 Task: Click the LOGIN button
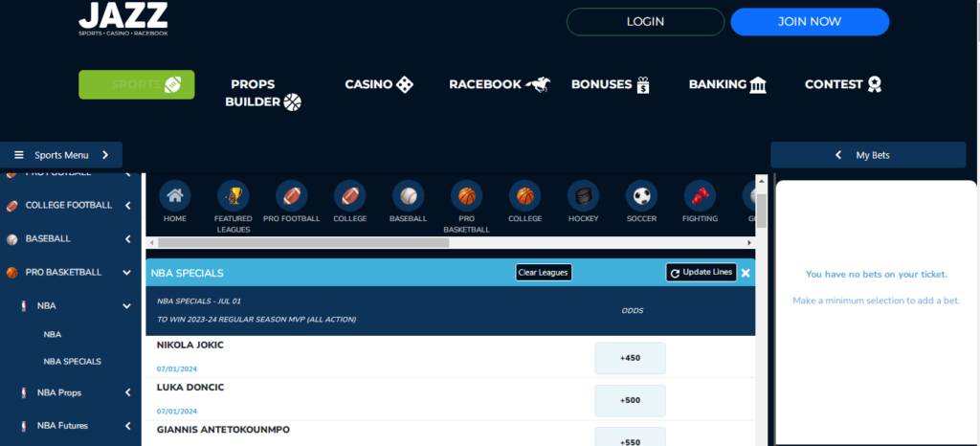tap(645, 22)
